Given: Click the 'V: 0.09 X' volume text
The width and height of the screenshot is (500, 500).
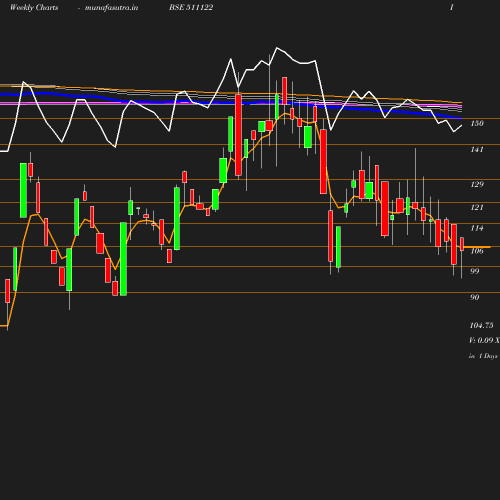Looking at the screenshot, I should (x=484, y=340).
